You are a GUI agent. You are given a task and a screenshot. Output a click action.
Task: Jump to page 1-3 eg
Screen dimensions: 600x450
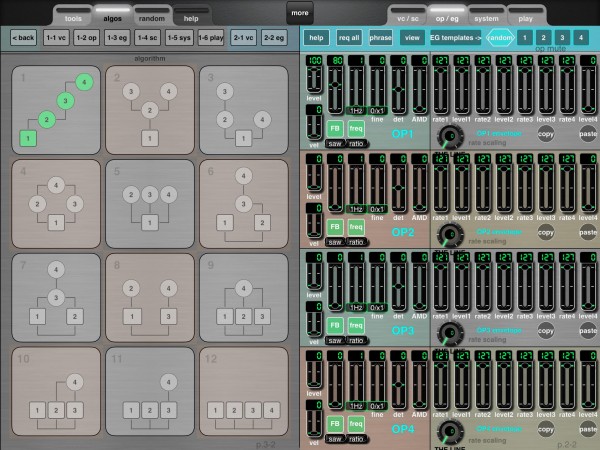click(x=117, y=38)
